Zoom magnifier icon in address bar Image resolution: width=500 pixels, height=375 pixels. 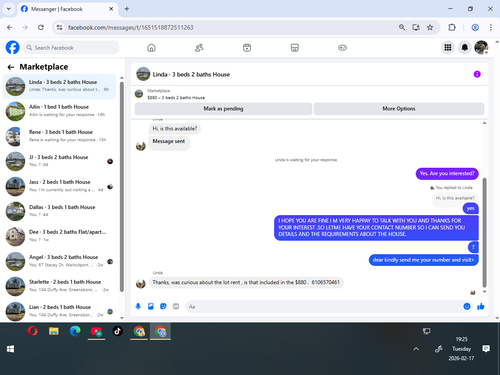pos(402,27)
